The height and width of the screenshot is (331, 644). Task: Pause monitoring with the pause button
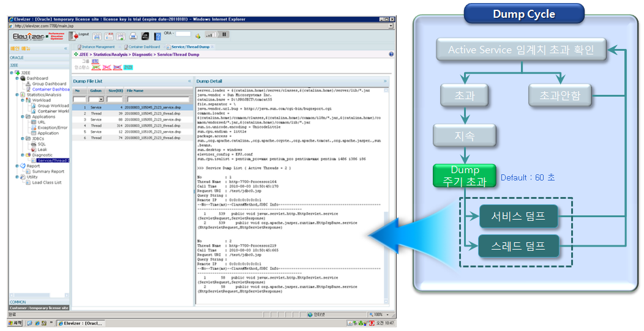224,34
